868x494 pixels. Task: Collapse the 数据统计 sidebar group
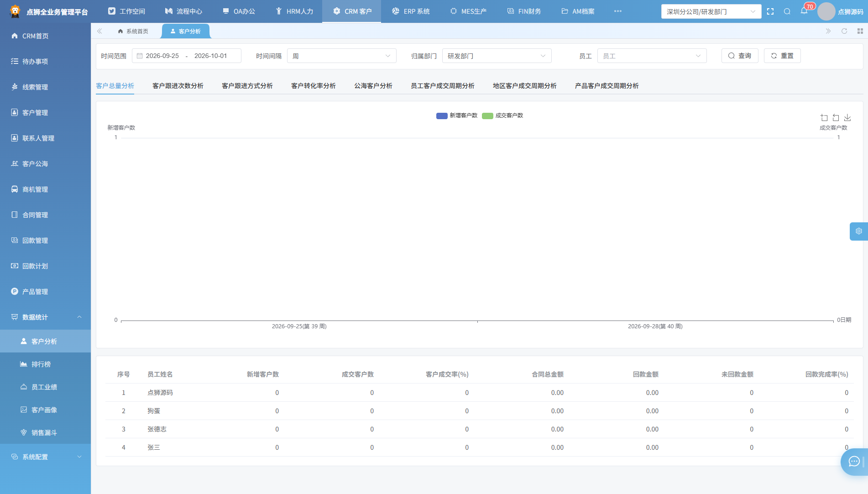point(46,317)
